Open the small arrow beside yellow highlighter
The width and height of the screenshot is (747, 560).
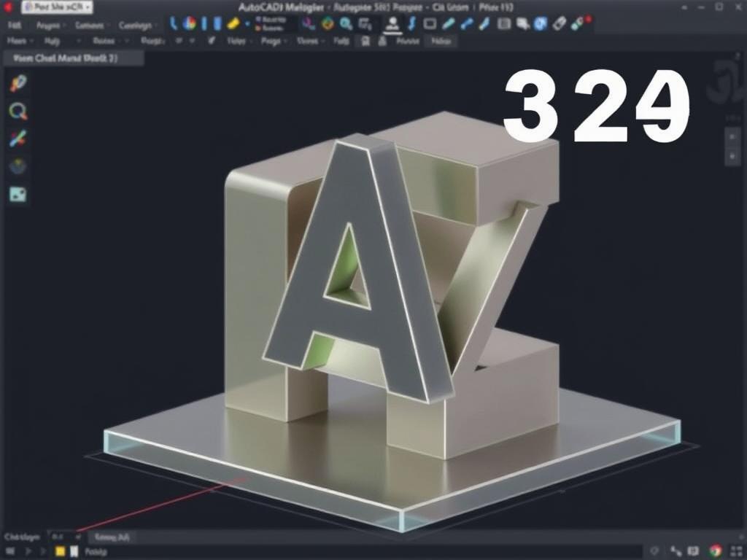tap(247, 23)
